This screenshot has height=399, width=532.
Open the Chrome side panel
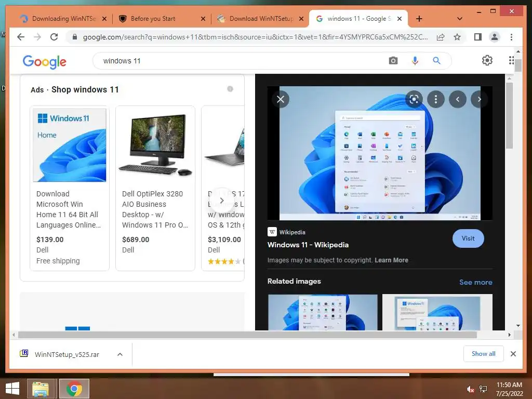478,37
